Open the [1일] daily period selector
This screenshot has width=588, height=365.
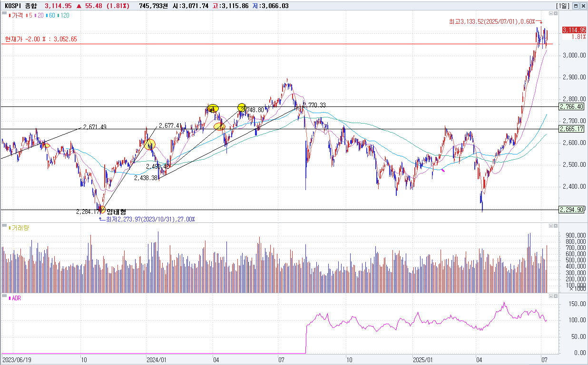(x=563, y=6)
